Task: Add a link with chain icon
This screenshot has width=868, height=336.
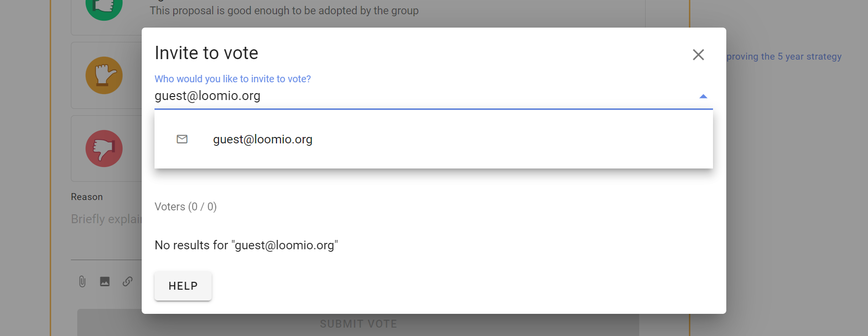Action: 127,281
